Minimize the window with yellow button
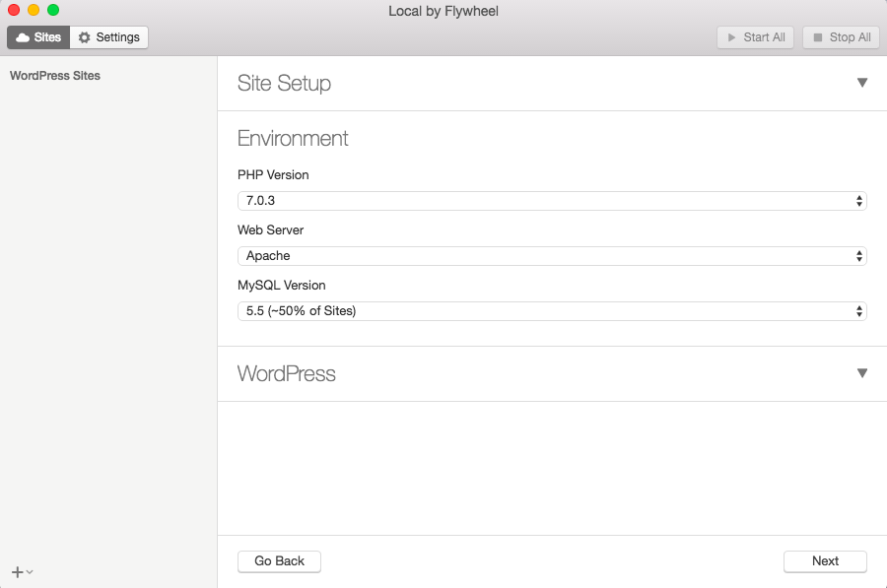The image size is (887, 588). [34, 10]
